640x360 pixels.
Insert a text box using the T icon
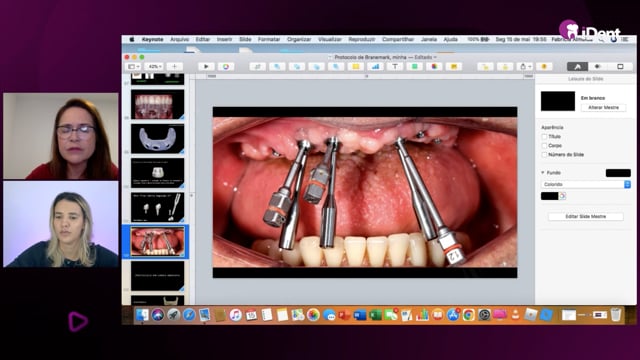tap(395, 67)
